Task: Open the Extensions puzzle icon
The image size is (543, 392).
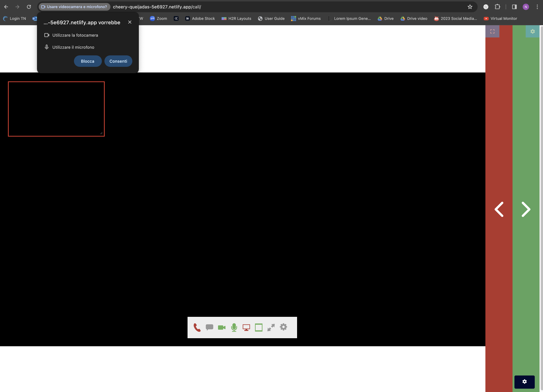Action: [497, 7]
